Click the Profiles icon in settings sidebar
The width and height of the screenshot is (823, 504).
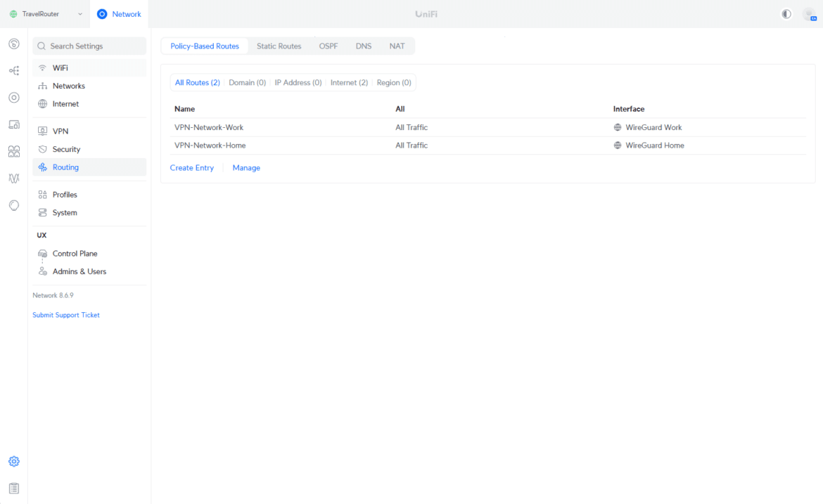click(x=42, y=195)
